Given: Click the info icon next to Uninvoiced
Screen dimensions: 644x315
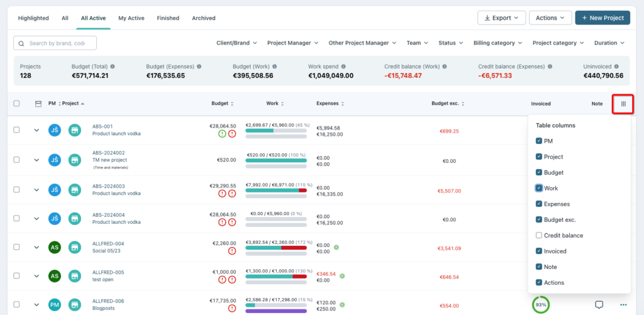Looking at the screenshot, I should 616,66.
